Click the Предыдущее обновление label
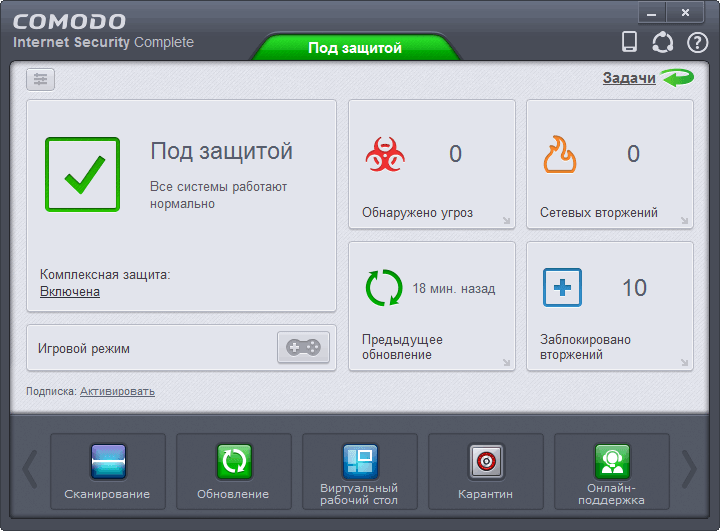 click(402, 347)
